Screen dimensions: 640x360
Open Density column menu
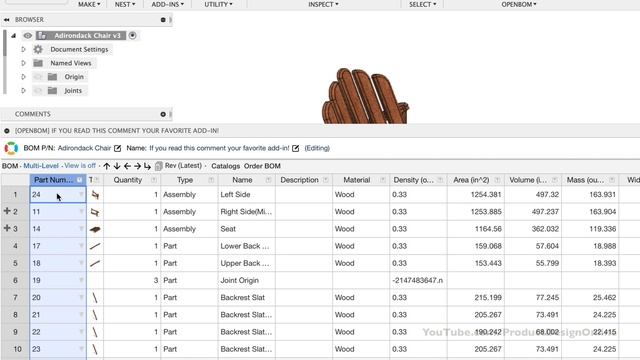tap(440, 180)
